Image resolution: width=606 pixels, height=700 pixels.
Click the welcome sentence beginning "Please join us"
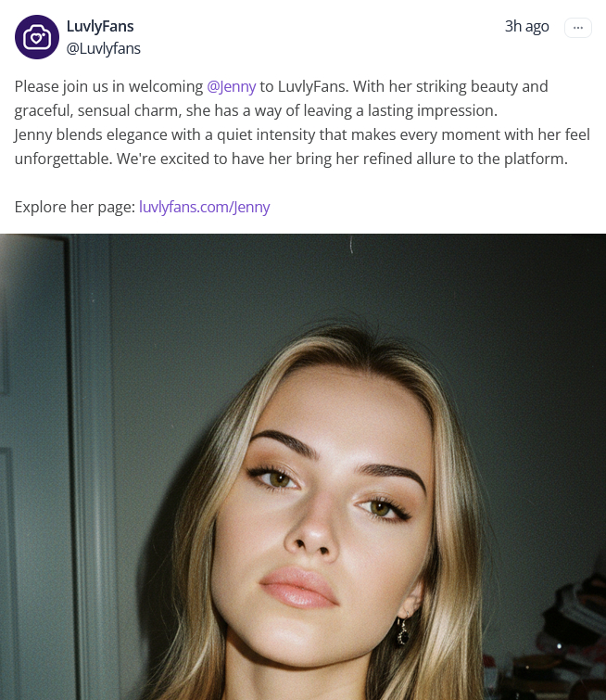coord(281,98)
